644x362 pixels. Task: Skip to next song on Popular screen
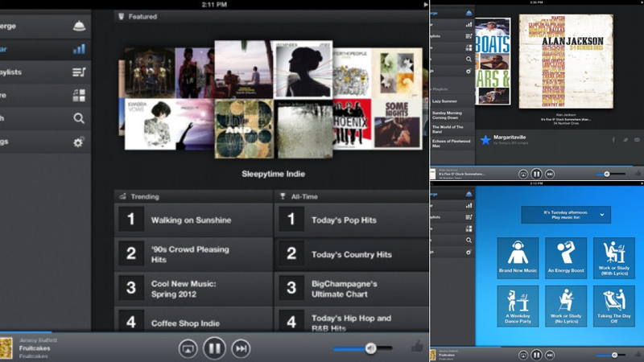pyautogui.click(x=241, y=348)
